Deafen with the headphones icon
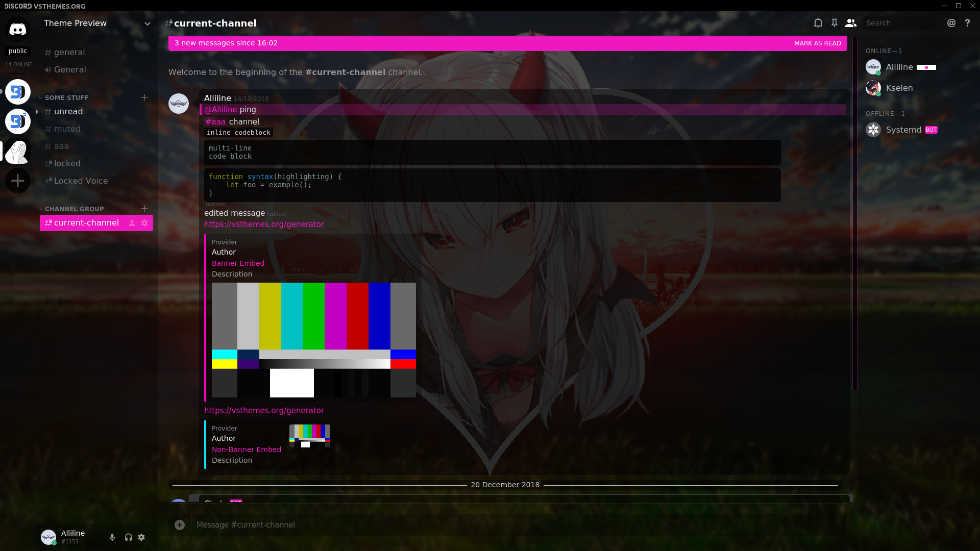The width and height of the screenshot is (980, 551). coord(129,537)
